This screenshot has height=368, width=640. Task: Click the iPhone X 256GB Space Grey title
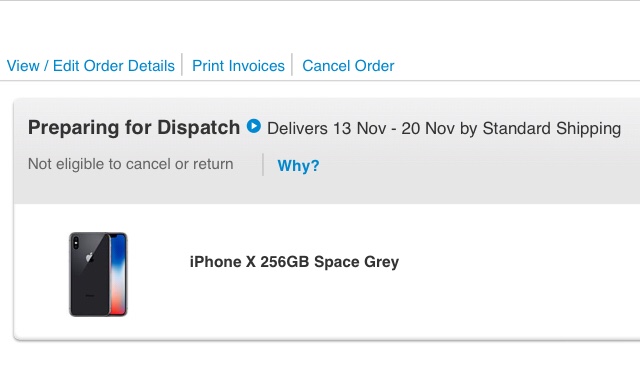click(294, 262)
